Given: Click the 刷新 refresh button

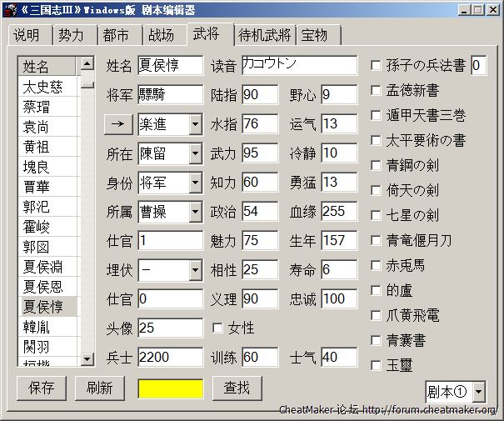Looking at the screenshot, I should [99, 388].
